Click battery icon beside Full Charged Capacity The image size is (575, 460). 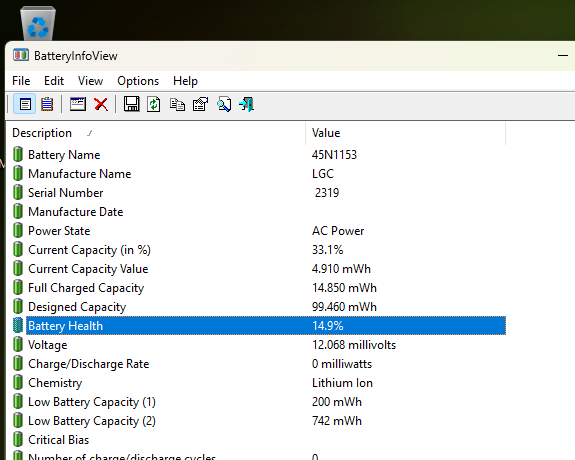18,288
